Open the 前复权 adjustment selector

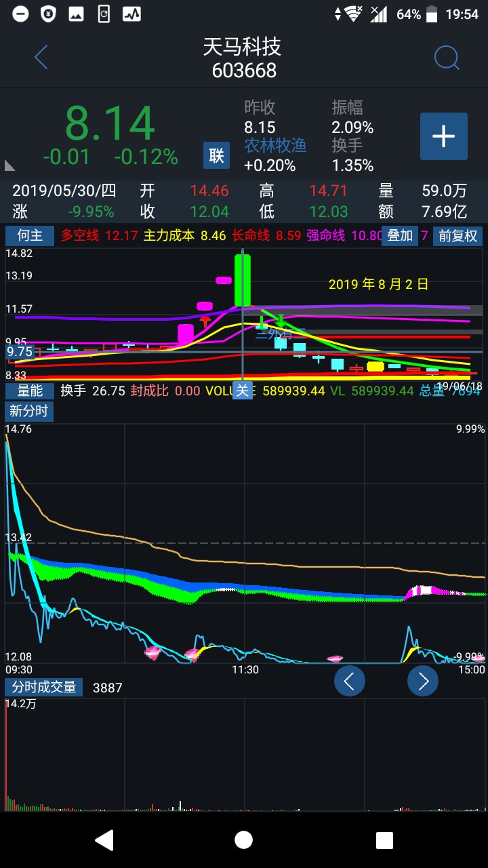[x=458, y=235]
